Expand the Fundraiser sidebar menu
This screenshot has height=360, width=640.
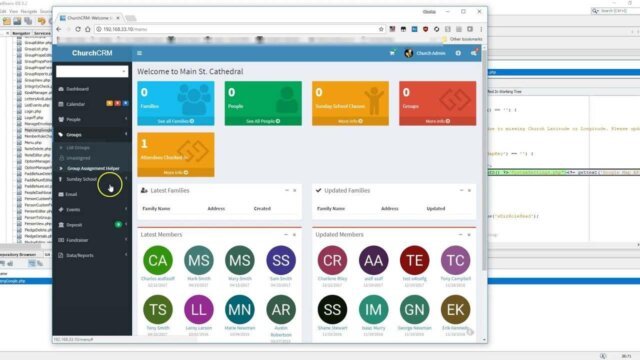coord(92,240)
